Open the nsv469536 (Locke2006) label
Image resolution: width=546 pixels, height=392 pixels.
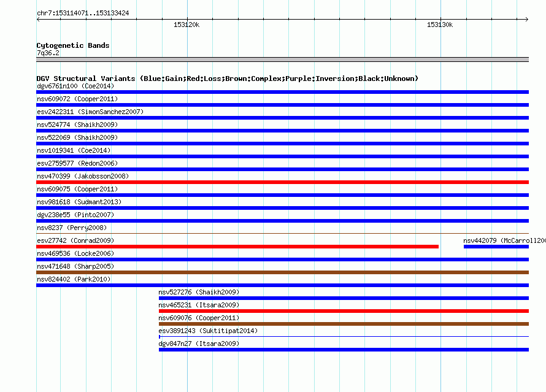tap(75, 253)
